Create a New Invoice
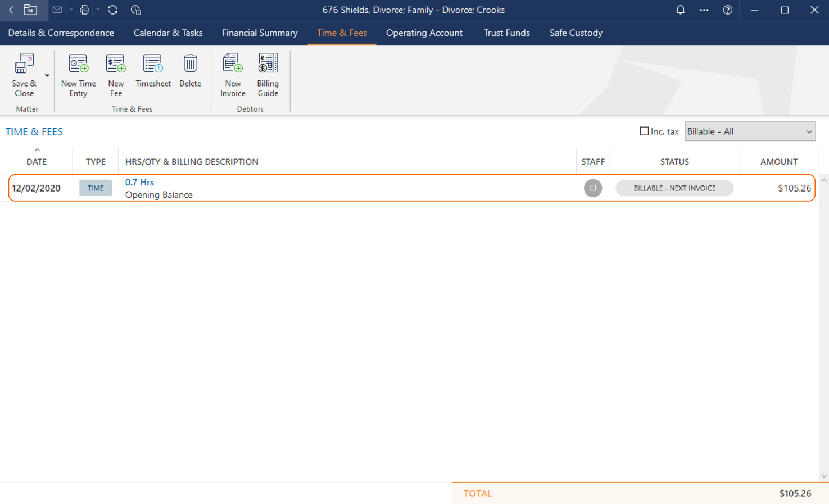The width and height of the screenshot is (829, 504). pyautogui.click(x=233, y=64)
